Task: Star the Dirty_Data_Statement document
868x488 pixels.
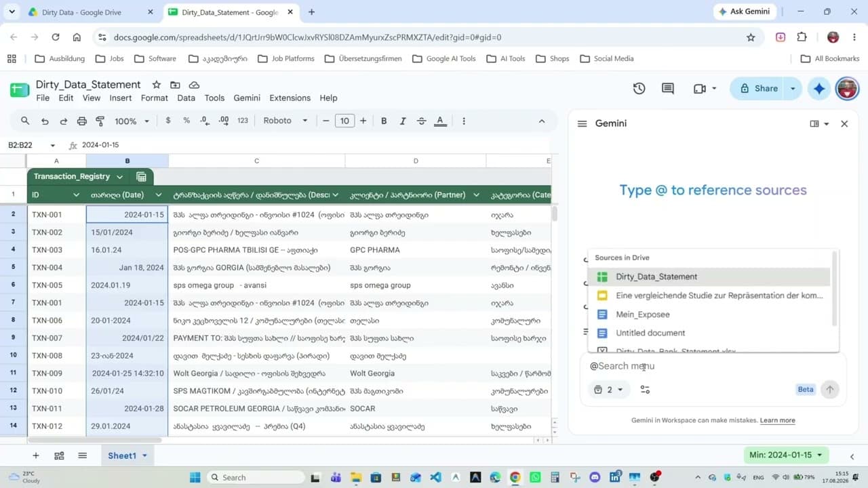Action: (157, 85)
